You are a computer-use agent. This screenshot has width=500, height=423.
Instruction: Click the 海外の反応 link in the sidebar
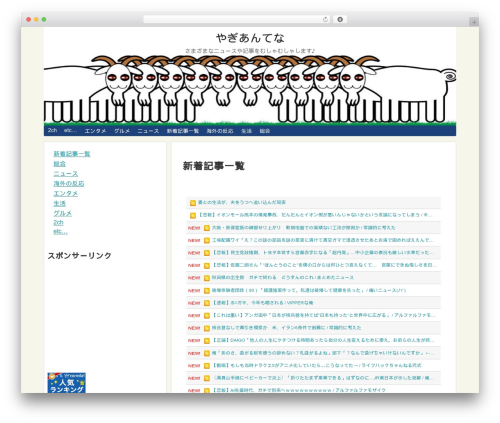(69, 183)
